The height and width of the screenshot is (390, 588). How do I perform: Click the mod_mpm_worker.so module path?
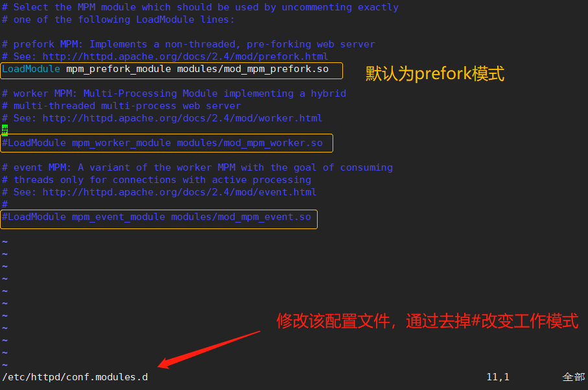pyautogui.click(x=250, y=143)
